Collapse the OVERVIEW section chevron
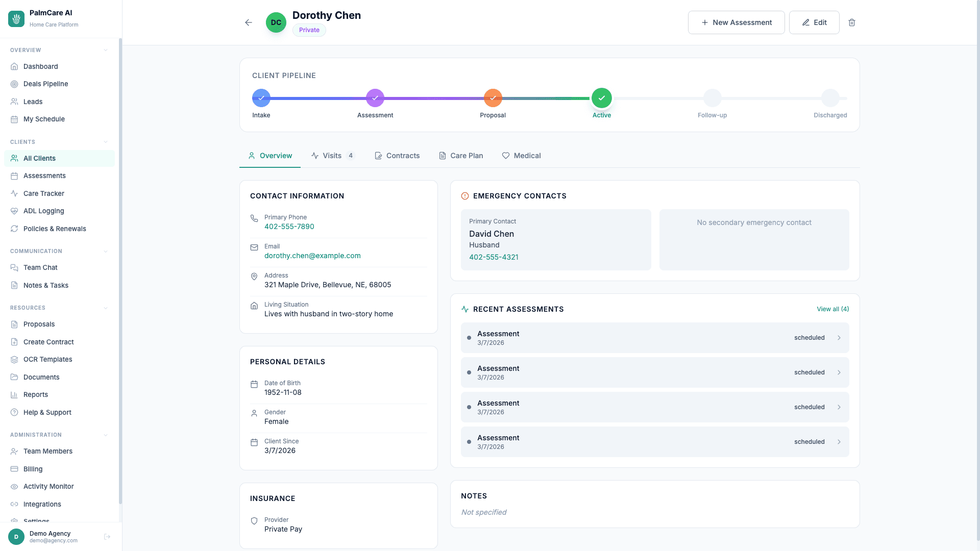The height and width of the screenshot is (551, 980). [106, 50]
